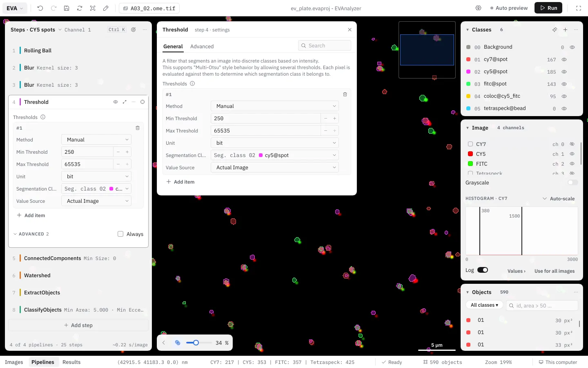Click the circle icon on the Threshold step header
Screen dimensions: 588x368
coord(143,102)
